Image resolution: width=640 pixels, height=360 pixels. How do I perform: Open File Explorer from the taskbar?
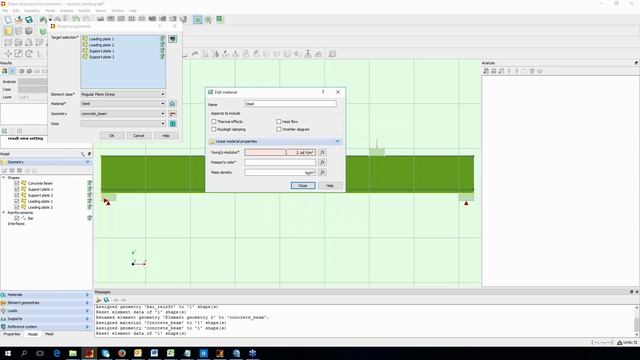pyautogui.click(x=73, y=353)
